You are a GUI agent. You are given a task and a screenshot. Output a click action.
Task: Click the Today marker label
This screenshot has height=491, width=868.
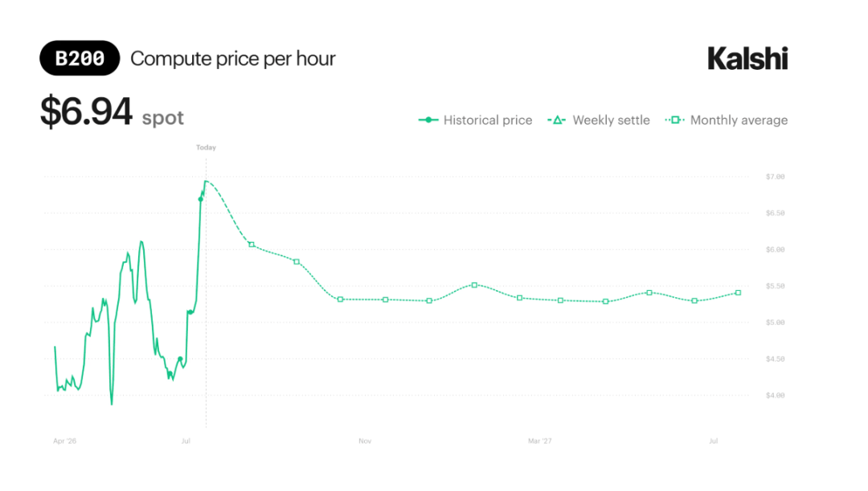click(206, 147)
